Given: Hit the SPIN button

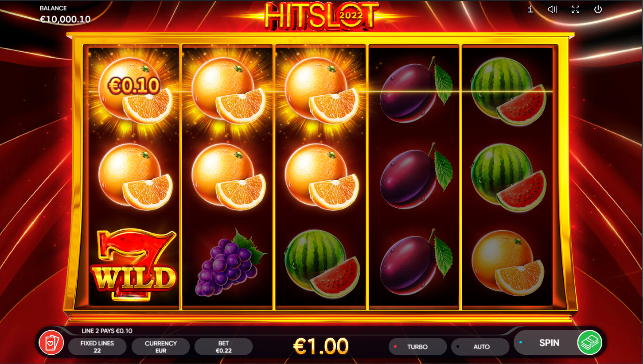Looking at the screenshot, I should point(549,343).
